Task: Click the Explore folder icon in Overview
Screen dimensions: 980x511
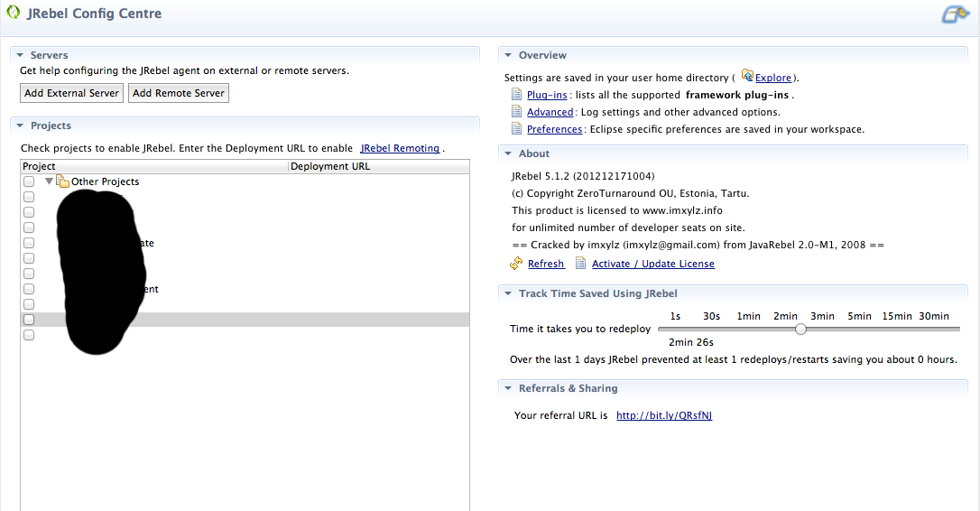Action: 747,76
